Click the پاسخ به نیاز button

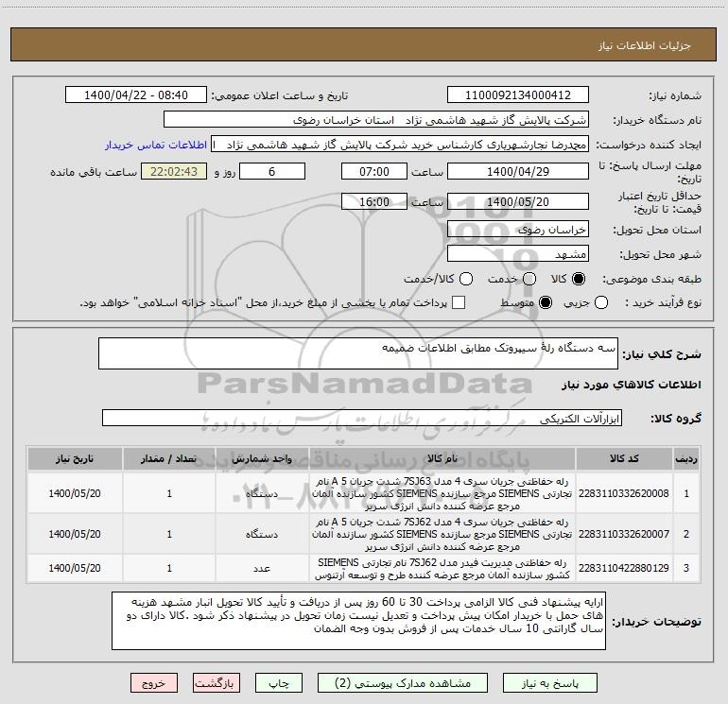click(x=549, y=683)
